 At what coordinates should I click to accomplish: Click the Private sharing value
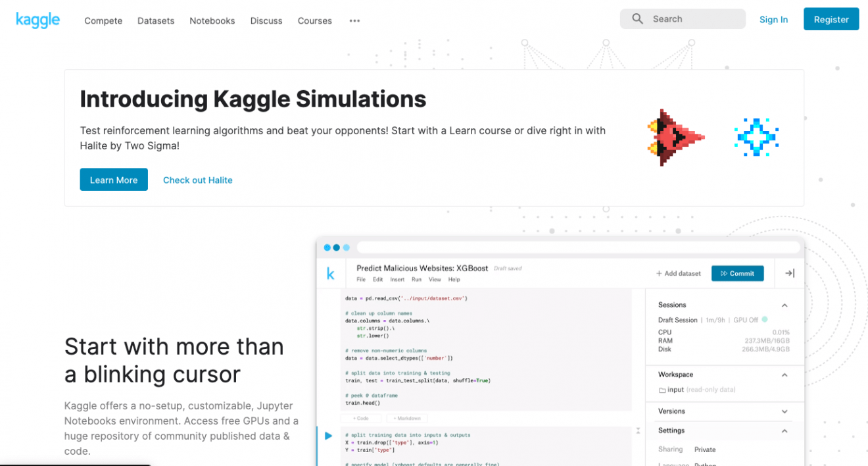tap(705, 450)
